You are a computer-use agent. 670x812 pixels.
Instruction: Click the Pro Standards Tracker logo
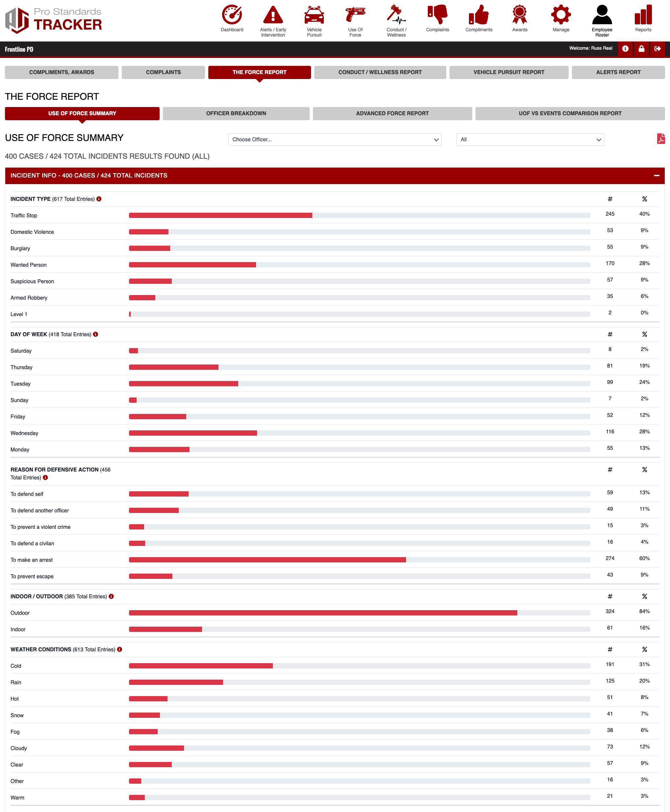click(54, 20)
